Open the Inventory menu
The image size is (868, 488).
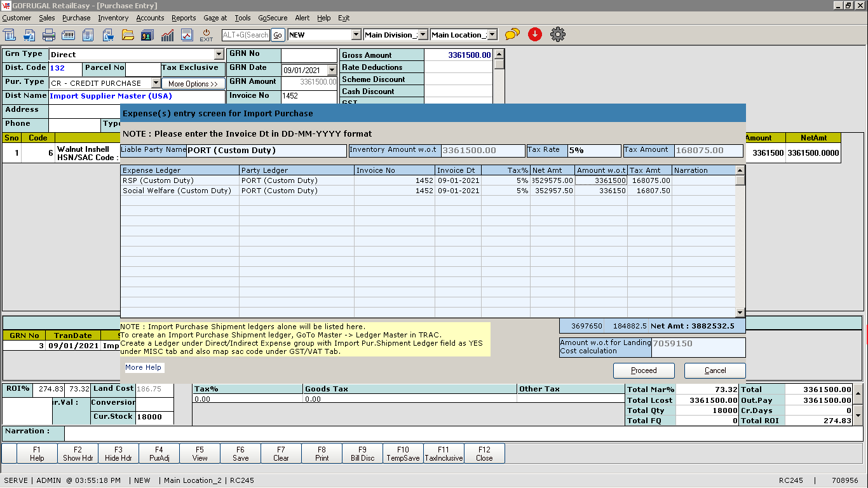(x=113, y=18)
